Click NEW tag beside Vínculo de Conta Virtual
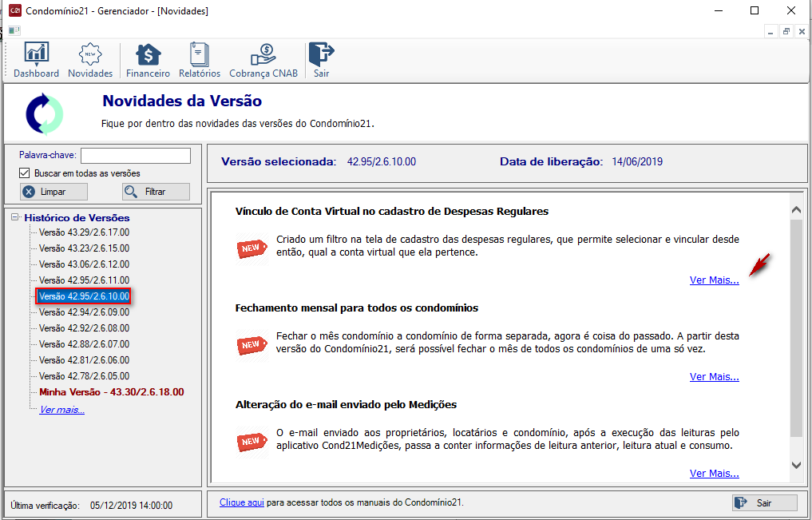Screen dimensions: 812x520 [x=252, y=248]
